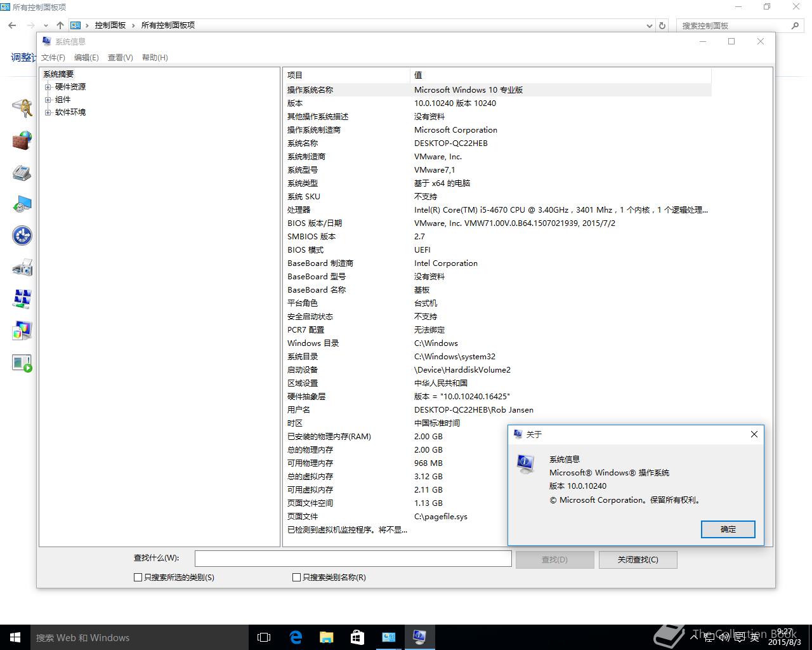Switch to Control Panel taskbar button

point(388,637)
